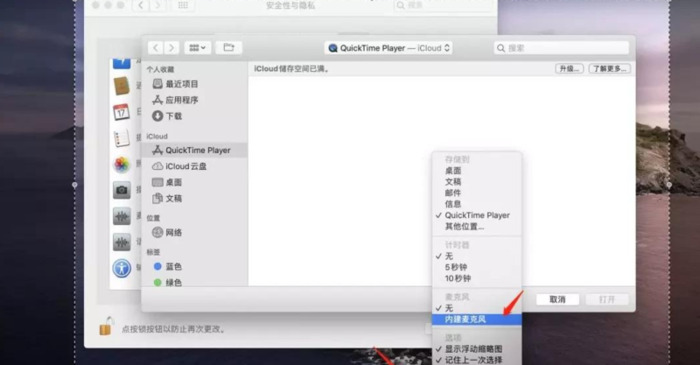
Task: Click 点按锁按钮以防止再次更改 text
Action: click(173, 329)
